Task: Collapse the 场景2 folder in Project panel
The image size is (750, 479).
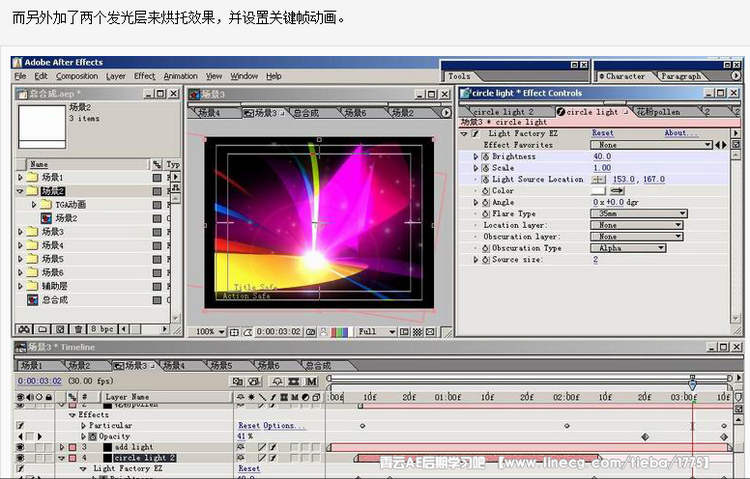Action: tap(20, 191)
